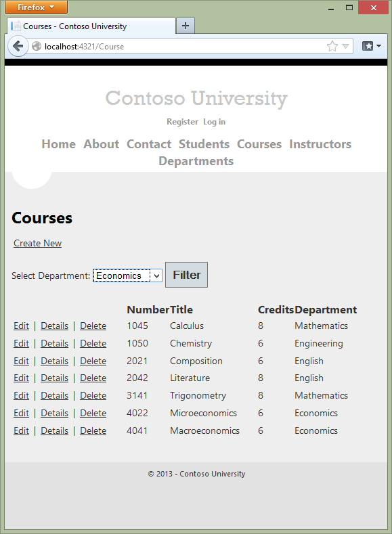Edit the Literature course
This screenshot has width=392, height=534.
pos(21,378)
